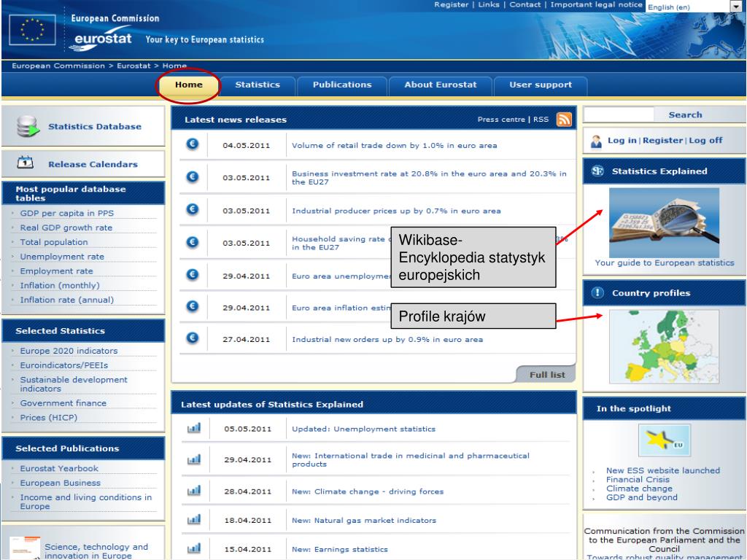Open the Statistics Database link
This screenshot has width=747, height=560.
point(95,127)
